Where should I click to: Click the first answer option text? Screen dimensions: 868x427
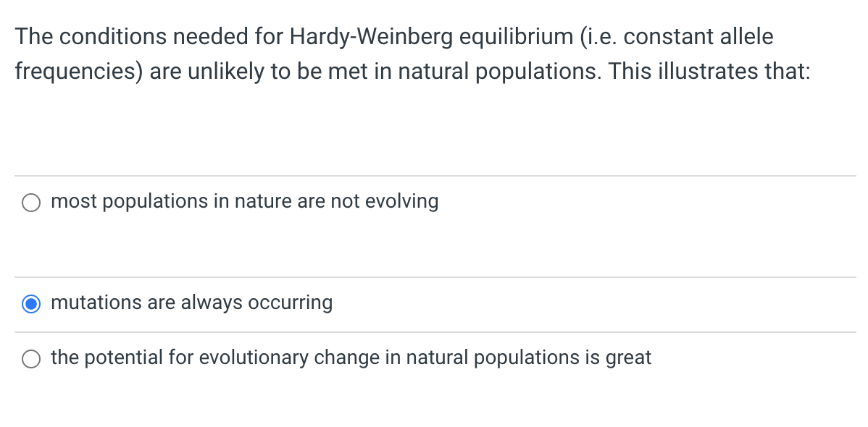click(244, 202)
